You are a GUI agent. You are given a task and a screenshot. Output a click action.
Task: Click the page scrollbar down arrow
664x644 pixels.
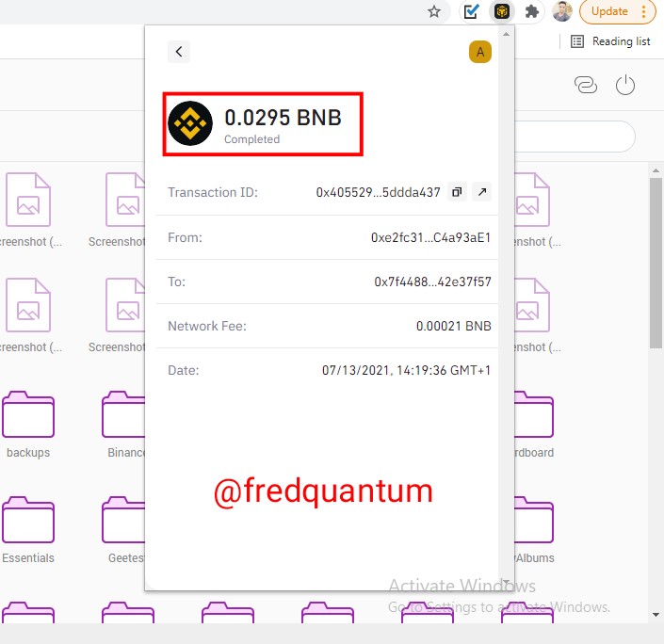(x=656, y=615)
